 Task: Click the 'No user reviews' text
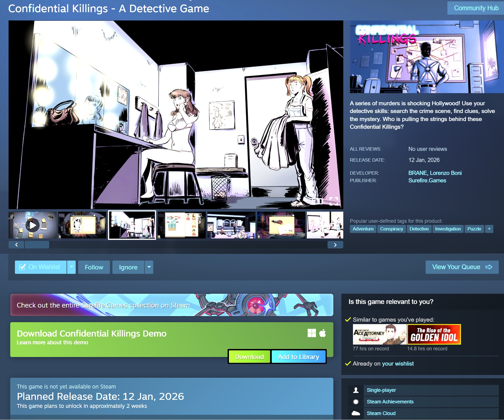tap(428, 149)
